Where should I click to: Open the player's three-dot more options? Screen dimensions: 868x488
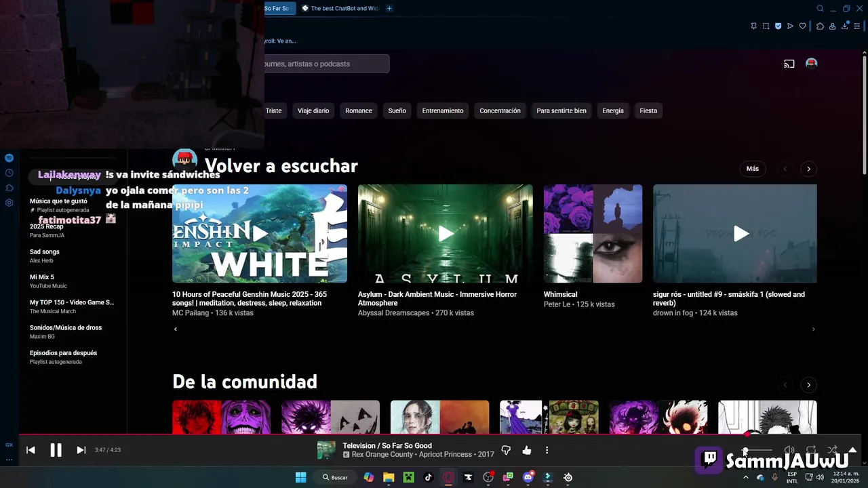[547, 450]
